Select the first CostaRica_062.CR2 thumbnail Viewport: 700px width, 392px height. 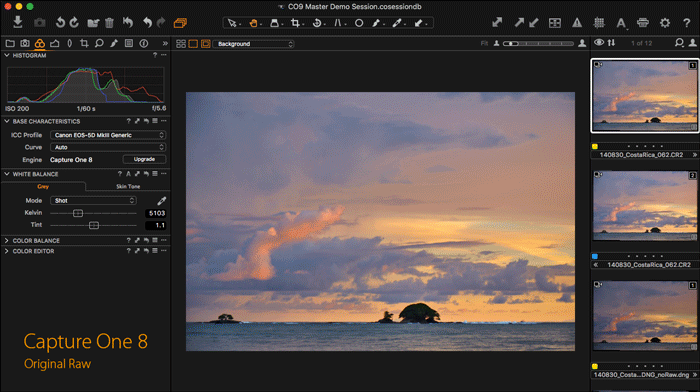click(x=645, y=96)
